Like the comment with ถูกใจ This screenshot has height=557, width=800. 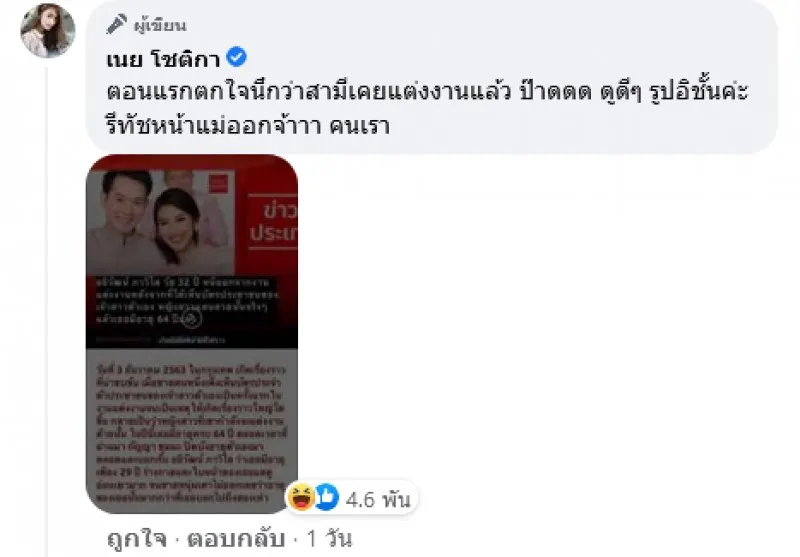[x=137, y=539]
